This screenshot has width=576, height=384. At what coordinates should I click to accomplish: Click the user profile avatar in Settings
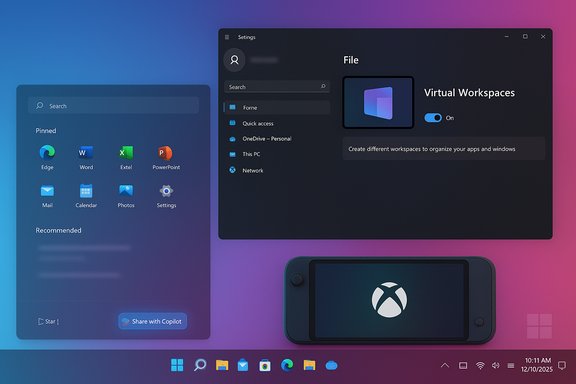[x=234, y=60]
